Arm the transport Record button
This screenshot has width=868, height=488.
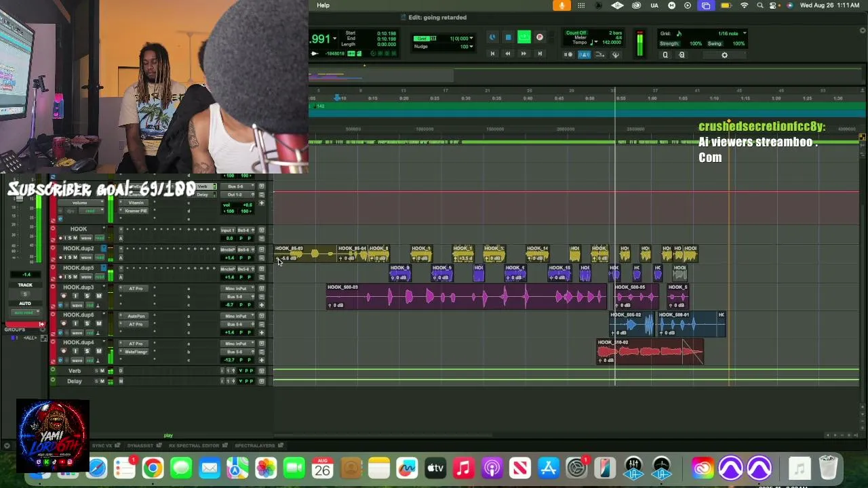click(x=540, y=38)
